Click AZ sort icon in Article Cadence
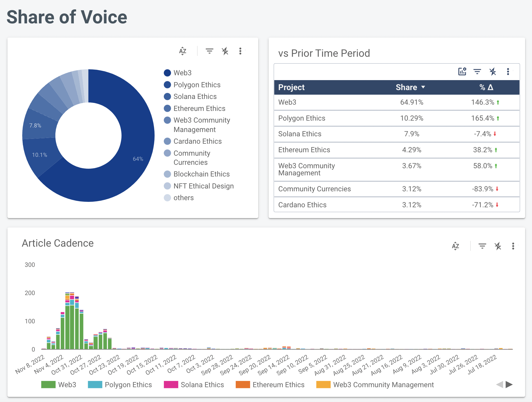 (x=456, y=246)
